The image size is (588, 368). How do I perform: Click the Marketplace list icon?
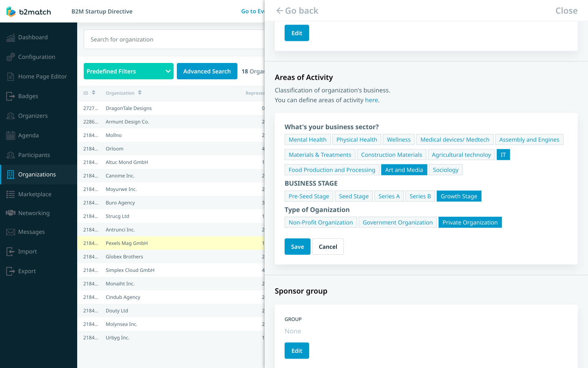coord(11,195)
